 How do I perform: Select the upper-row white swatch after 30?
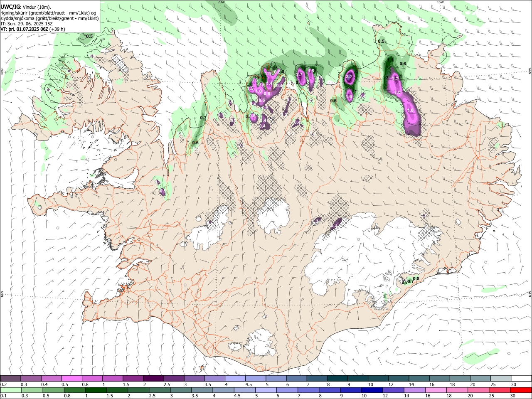(521, 378)
